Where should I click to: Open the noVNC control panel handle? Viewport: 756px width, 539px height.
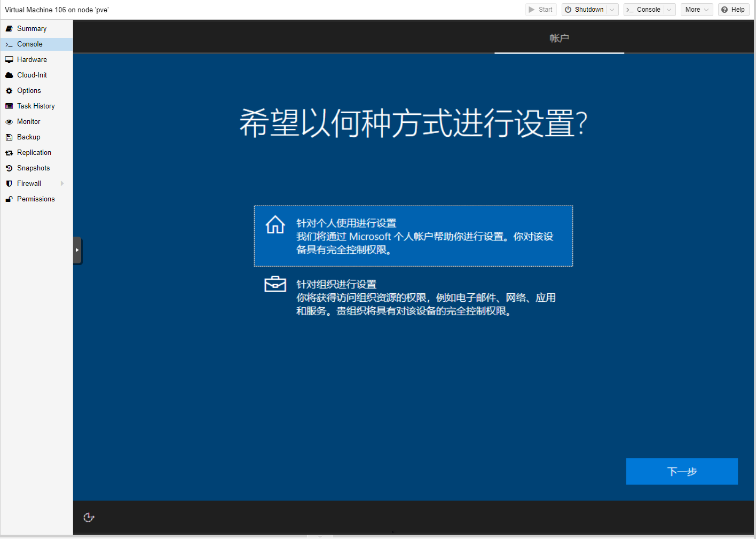tap(77, 250)
